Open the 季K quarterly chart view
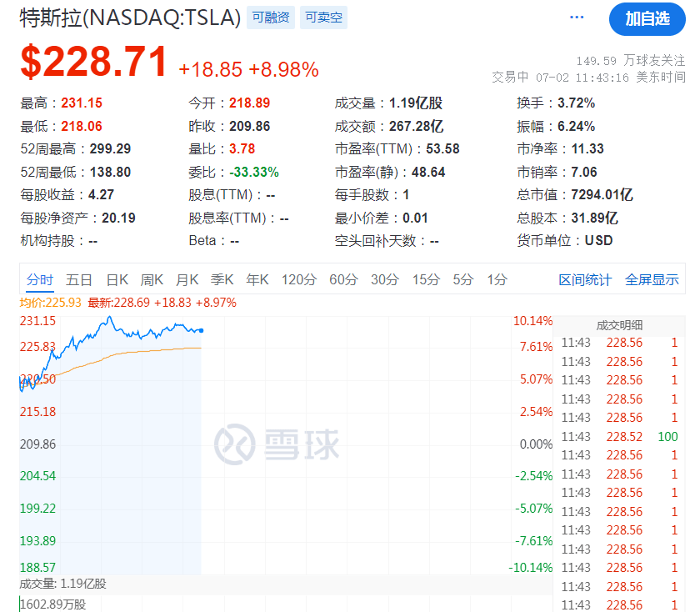 pos(222,280)
